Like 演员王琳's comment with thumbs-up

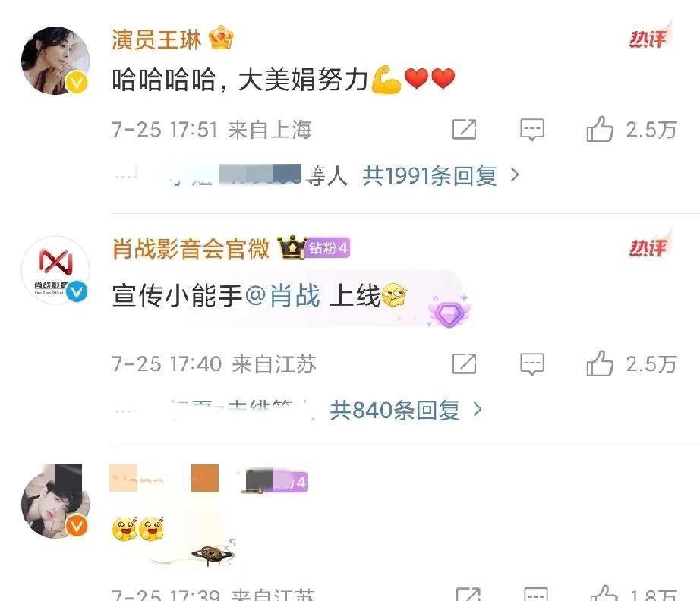click(600, 129)
